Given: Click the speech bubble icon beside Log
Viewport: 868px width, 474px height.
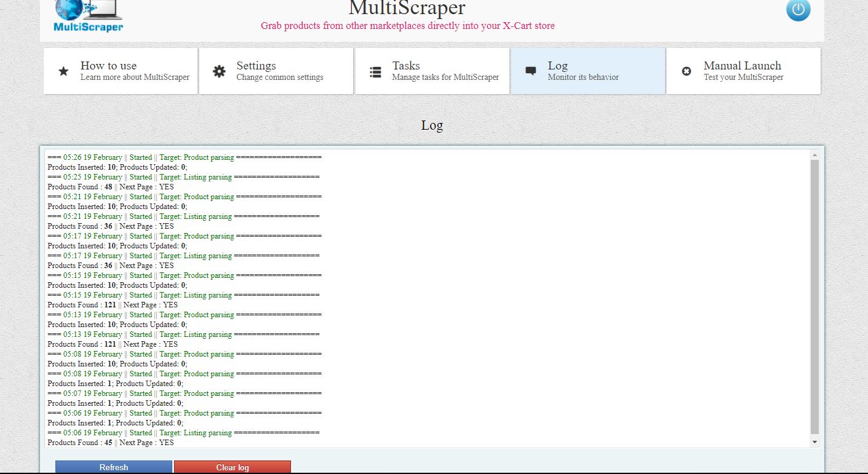Looking at the screenshot, I should click(531, 72).
